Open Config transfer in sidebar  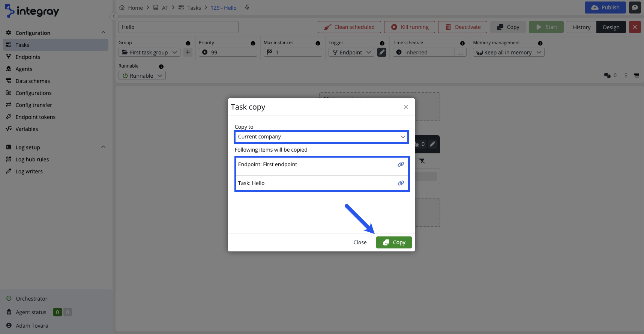click(x=56, y=105)
